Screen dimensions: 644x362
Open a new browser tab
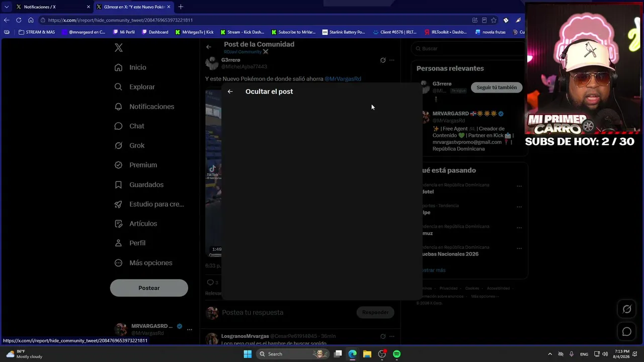(181, 7)
